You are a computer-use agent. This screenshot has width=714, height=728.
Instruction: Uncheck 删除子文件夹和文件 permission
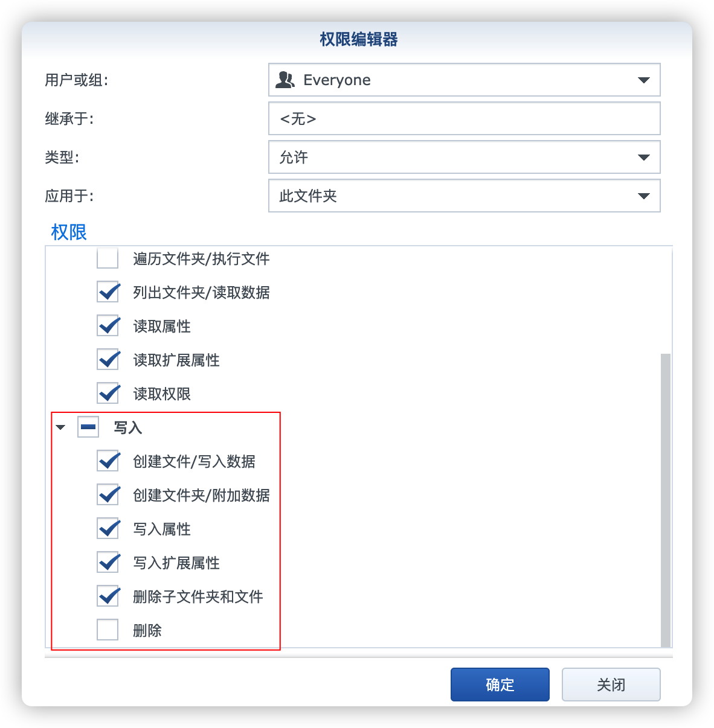click(108, 596)
